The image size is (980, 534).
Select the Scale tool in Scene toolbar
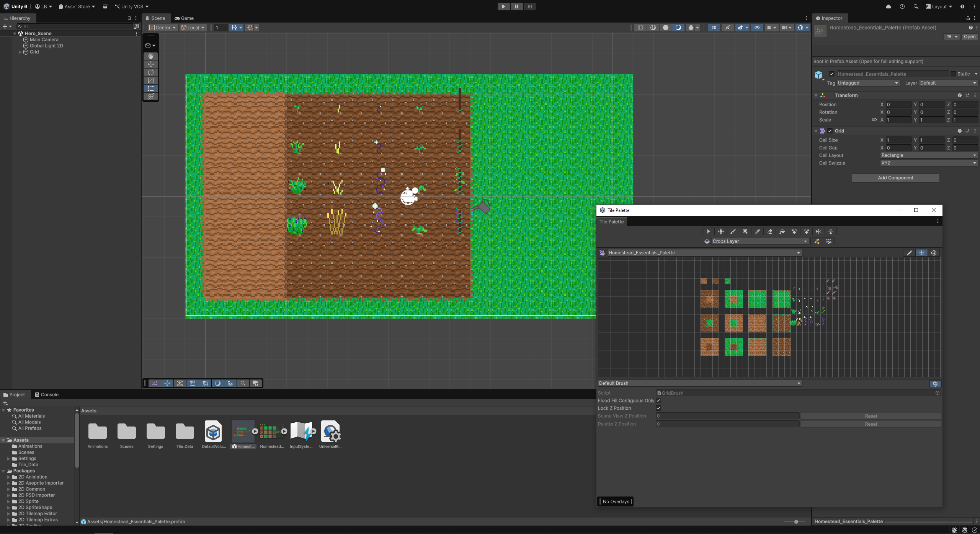tap(151, 80)
